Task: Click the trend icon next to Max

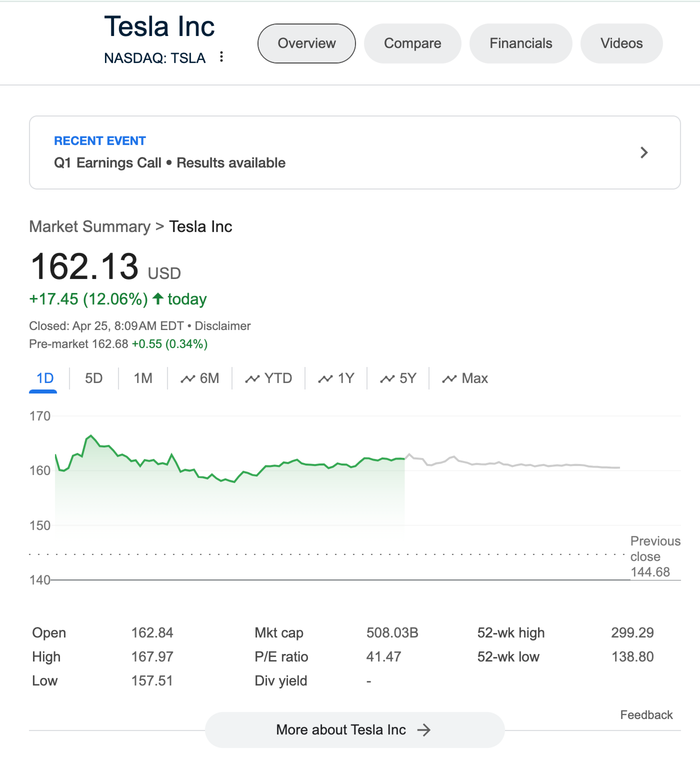Action: pos(449,378)
